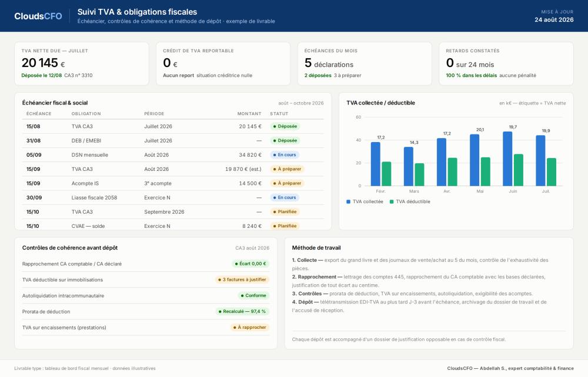Open the TVA nette due Juillet card

click(82, 63)
